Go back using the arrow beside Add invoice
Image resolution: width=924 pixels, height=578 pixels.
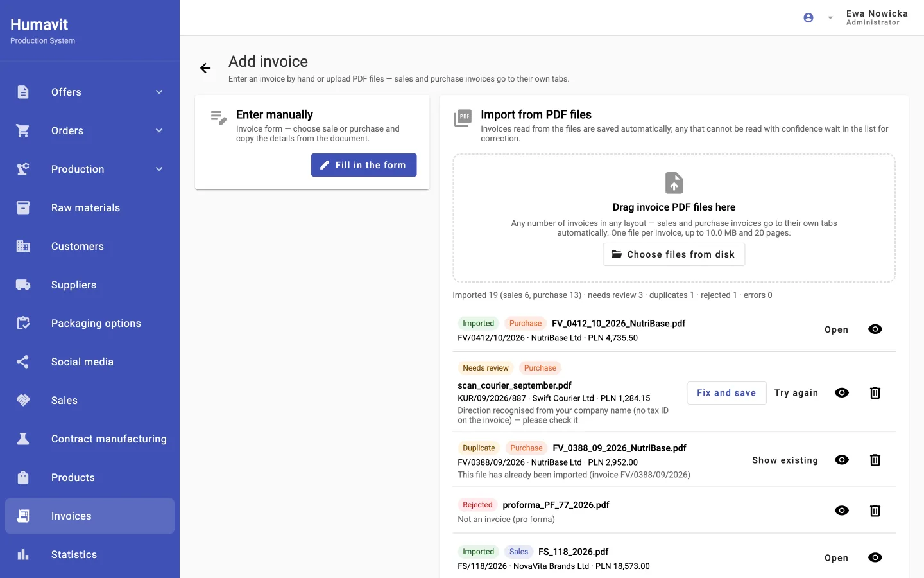tap(205, 68)
